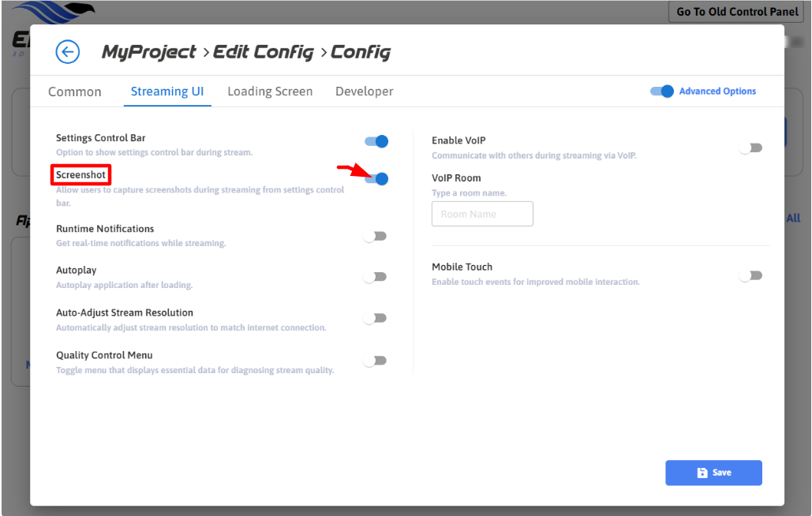Enable Auto-Adjust Stream Resolution toggle

(375, 318)
